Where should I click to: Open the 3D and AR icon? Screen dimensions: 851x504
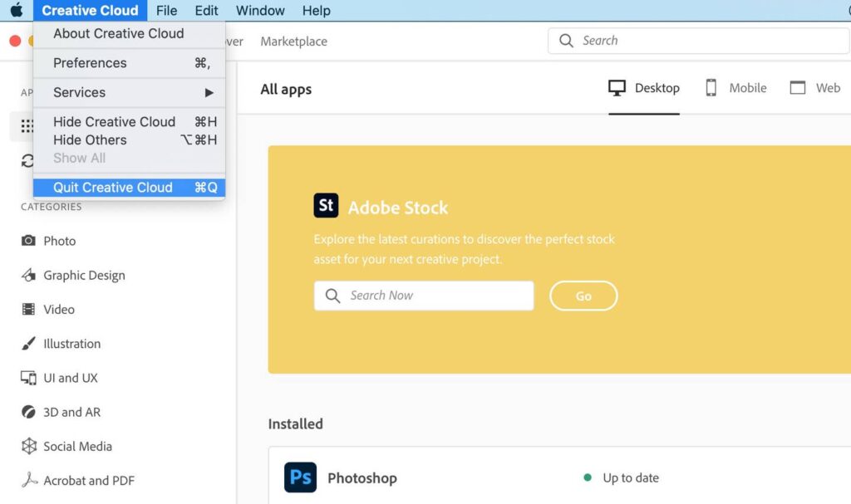click(29, 412)
